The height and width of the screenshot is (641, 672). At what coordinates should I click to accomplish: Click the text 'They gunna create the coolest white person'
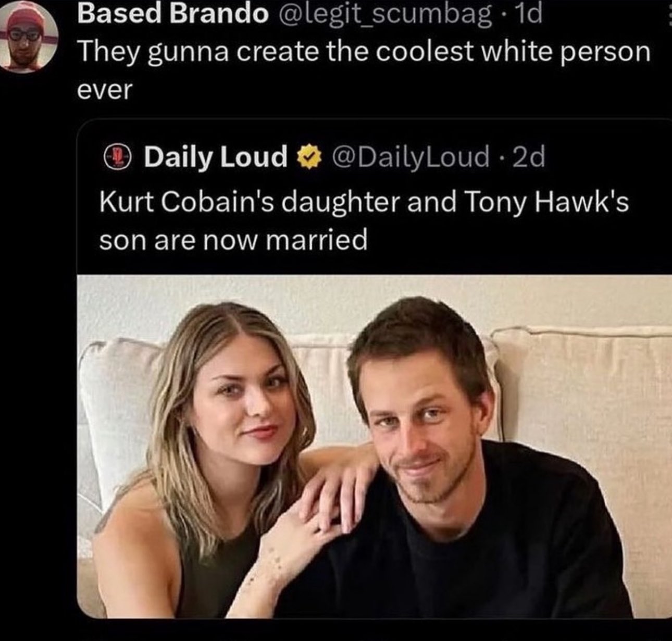click(364, 53)
